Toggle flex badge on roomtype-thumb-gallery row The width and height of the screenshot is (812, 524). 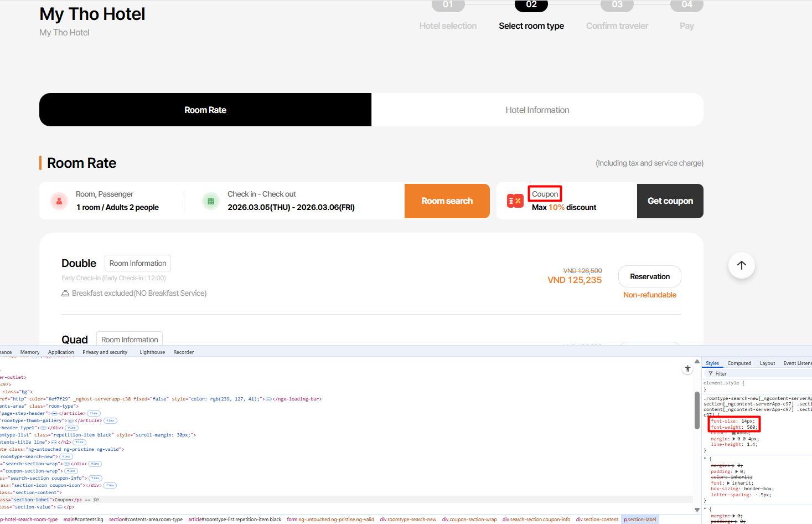[x=110, y=420]
